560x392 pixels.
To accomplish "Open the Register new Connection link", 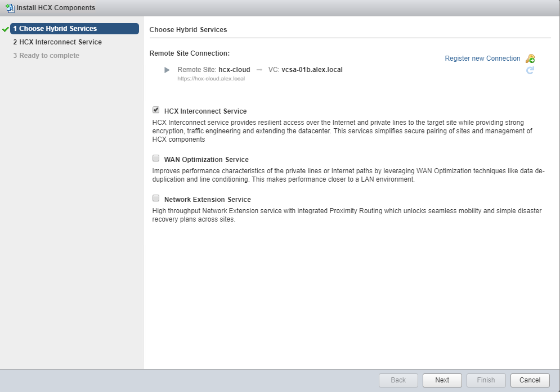I will tap(482, 58).
